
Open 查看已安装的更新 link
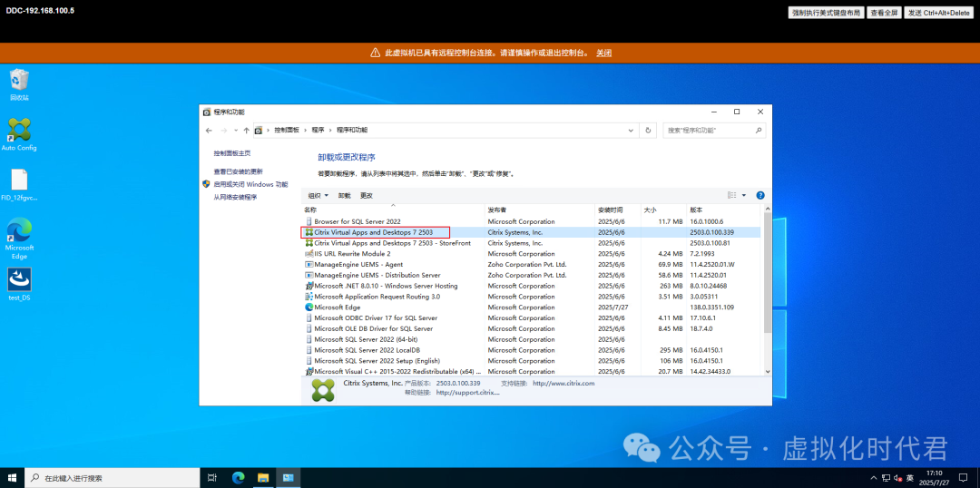[238, 171]
